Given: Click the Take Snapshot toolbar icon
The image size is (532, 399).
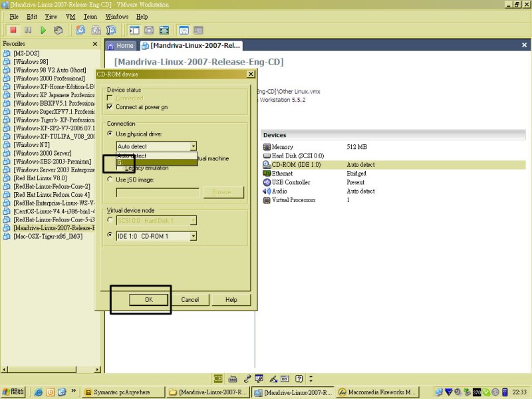Looking at the screenshot, I should pyautogui.click(x=80, y=30).
